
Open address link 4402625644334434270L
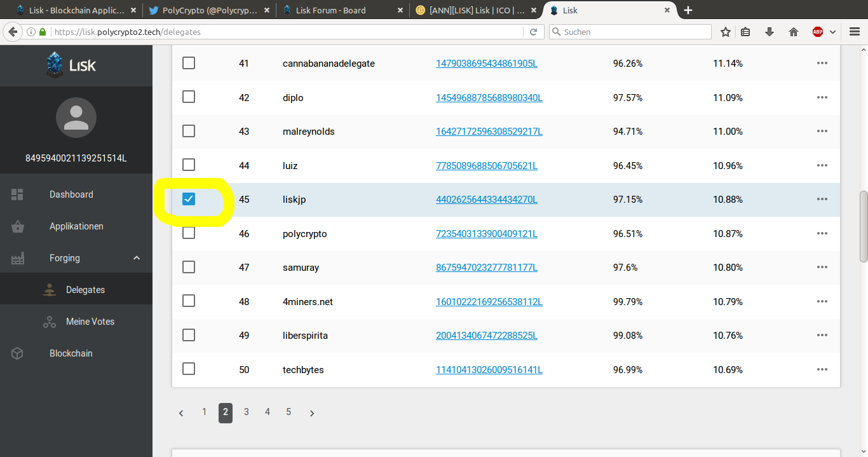click(x=487, y=200)
